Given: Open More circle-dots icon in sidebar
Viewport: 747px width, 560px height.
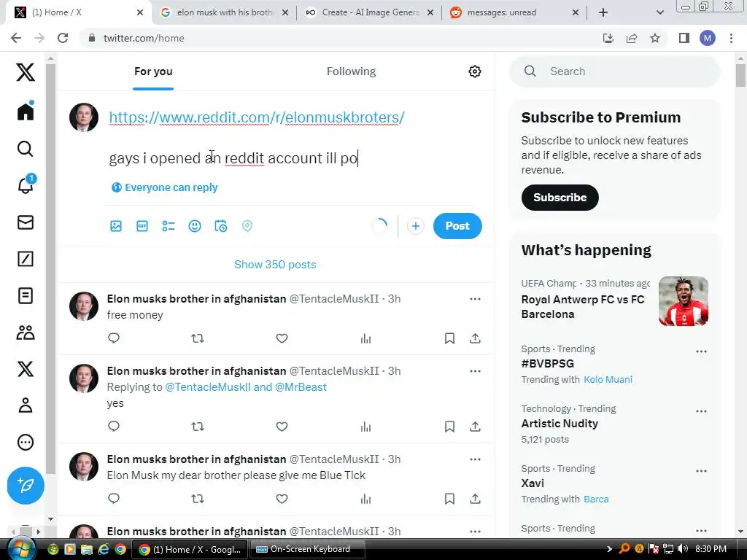Looking at the screenshot, I should click(26, 443).
